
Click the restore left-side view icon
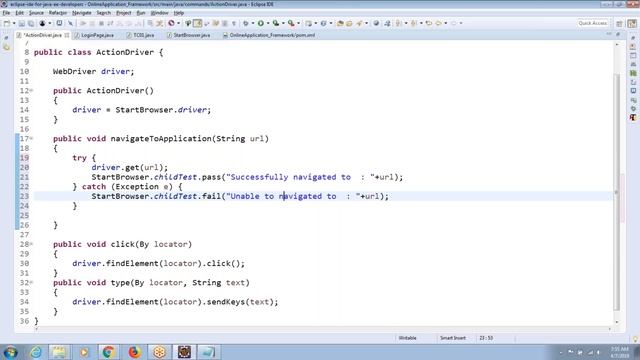[6, 38]
